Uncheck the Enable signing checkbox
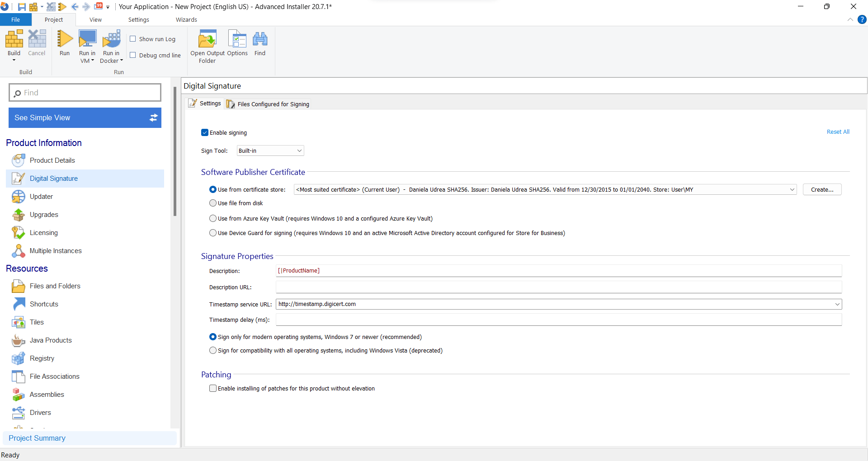This screenshot has width=868, height=461. pyautogui.click(x=205, y=132)
